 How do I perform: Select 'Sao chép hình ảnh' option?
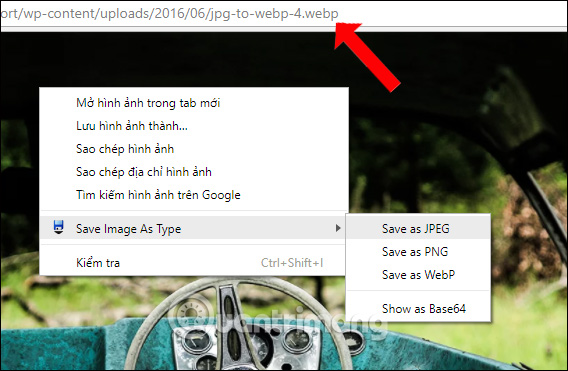pyautogui.click(x=194, y=149)
